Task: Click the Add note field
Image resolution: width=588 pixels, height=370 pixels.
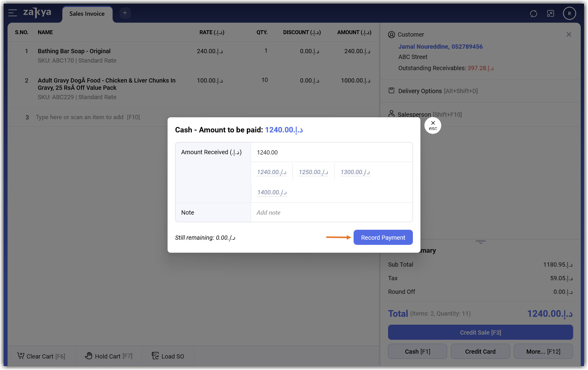Action: click(331, 213)
